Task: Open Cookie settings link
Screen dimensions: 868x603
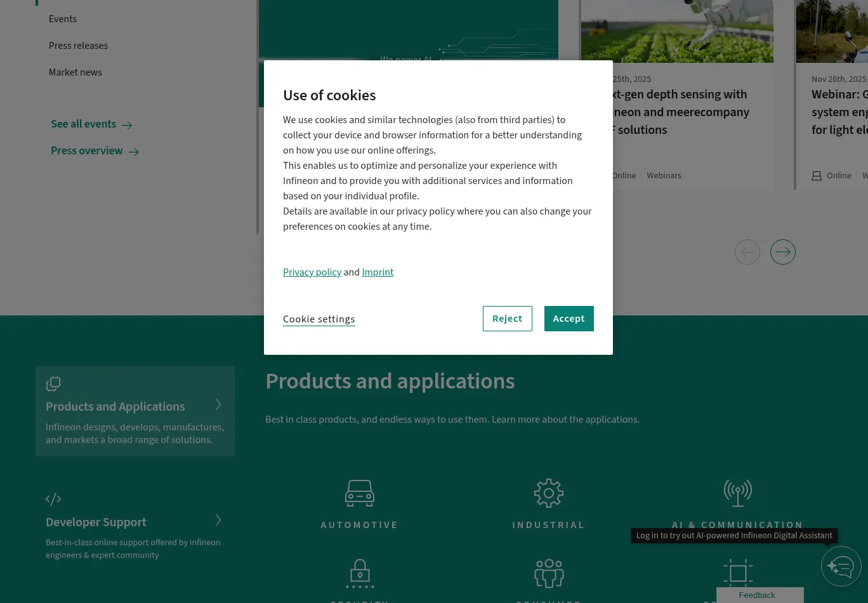Action: 319,319
